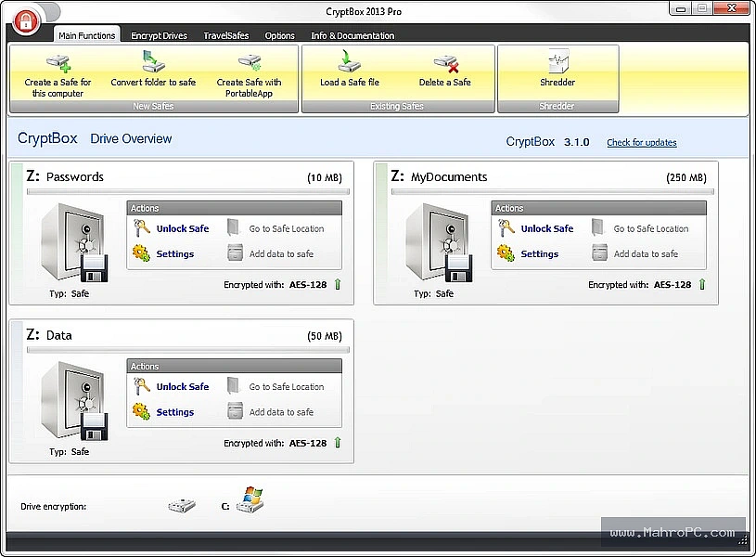Image resolution: width=756 pixels, height=557 pixels.
Task: Click Go to Safe Location text in Data
Action: pyautogui.click(x=287, y=386)
